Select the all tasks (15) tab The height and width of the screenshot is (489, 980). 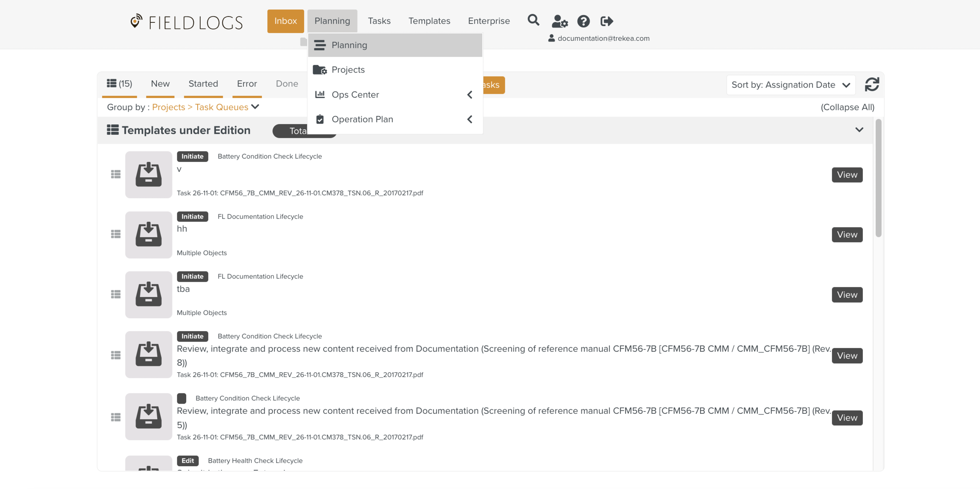pyautogui.click(x=120, y=84)
